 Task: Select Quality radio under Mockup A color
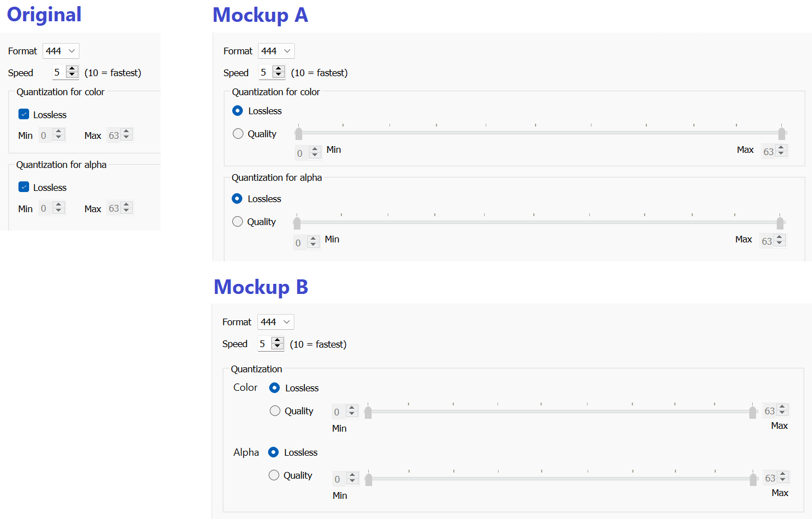click(238, 134)
